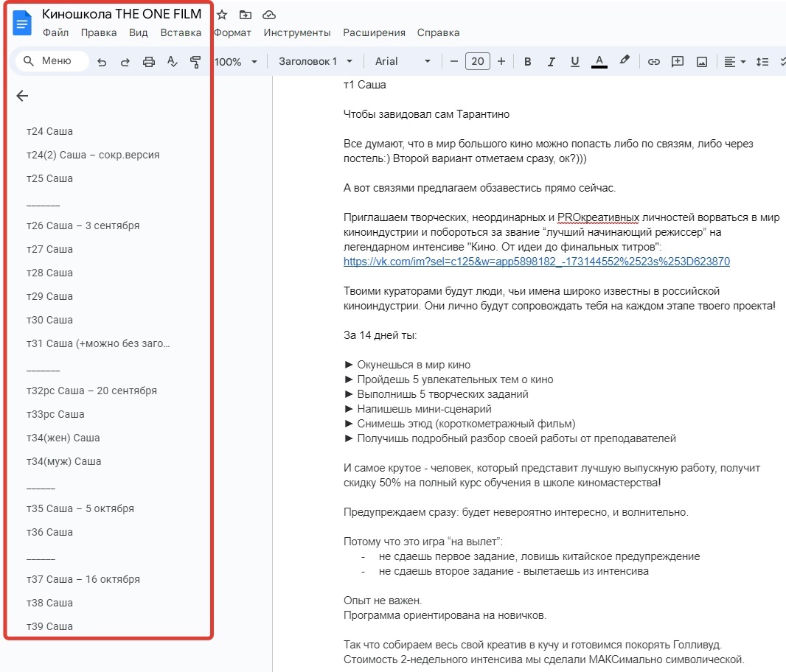
Task: Star the document Киношкола THE ONE FILM
Action: click(222, 15)
